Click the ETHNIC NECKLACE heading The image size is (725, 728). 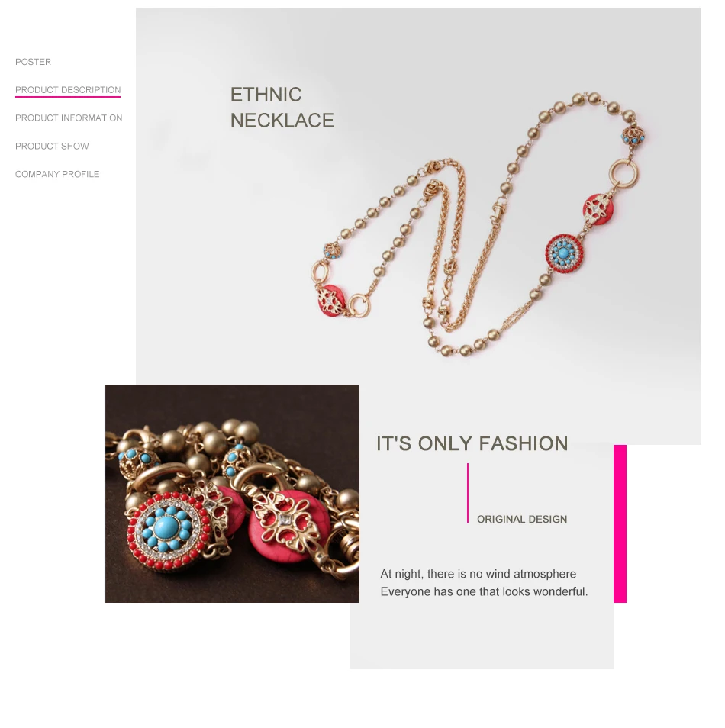click(x=282, y=108)
